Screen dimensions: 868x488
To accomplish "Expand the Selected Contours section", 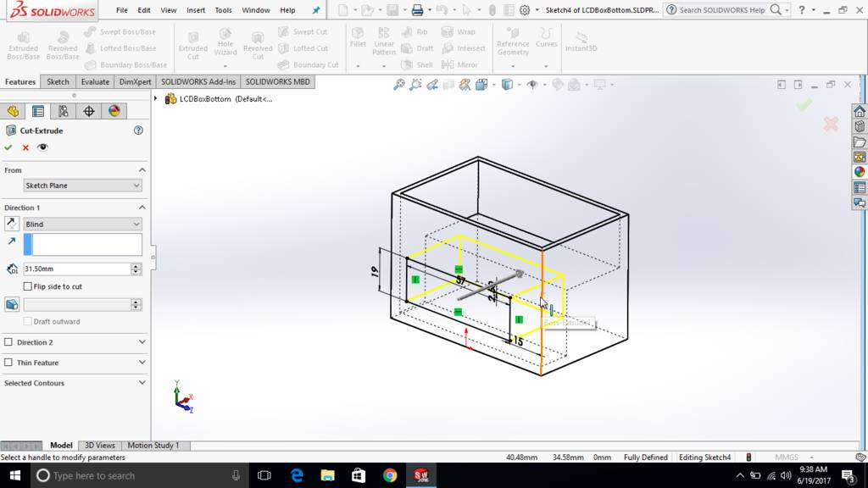I will click(x=142, y=383).
